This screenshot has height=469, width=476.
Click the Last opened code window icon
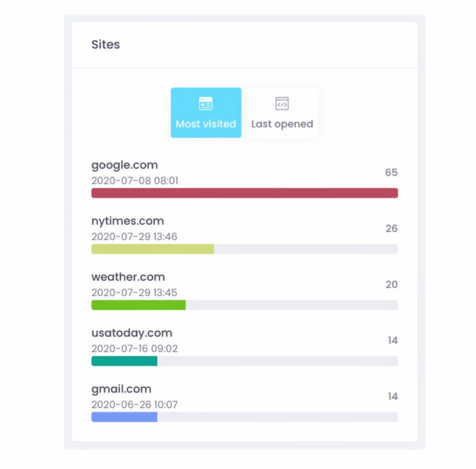pyautogui.click(x=282, y=104)
